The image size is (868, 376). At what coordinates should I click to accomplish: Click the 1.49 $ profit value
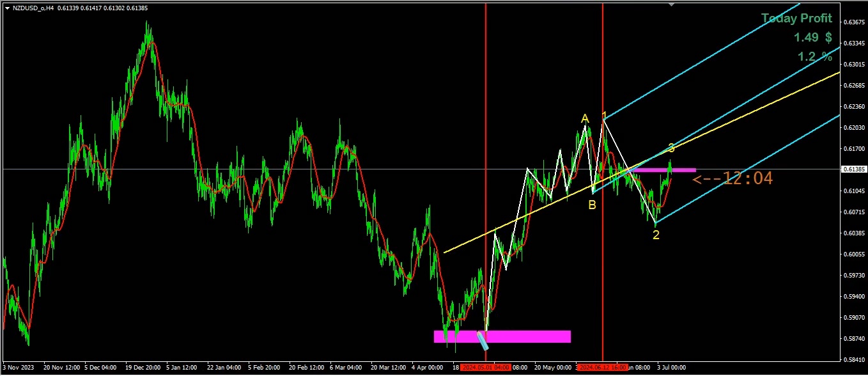click(x=813, y=38)
